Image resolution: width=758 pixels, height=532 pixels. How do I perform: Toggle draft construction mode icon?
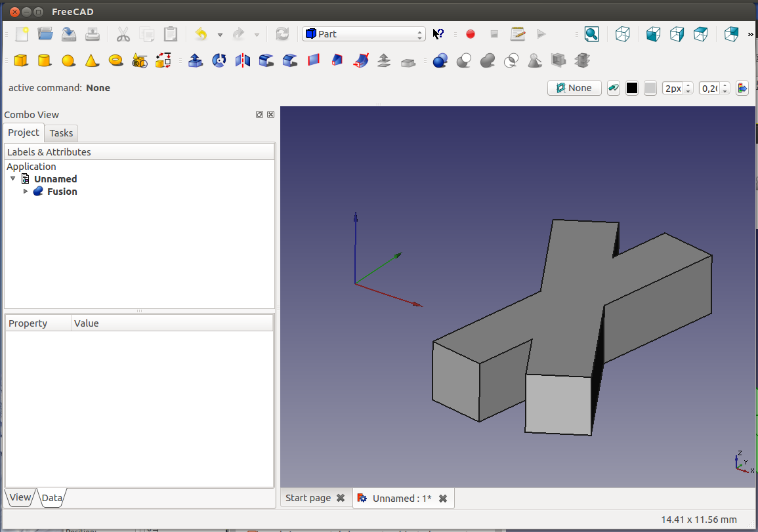coord(614,88)
